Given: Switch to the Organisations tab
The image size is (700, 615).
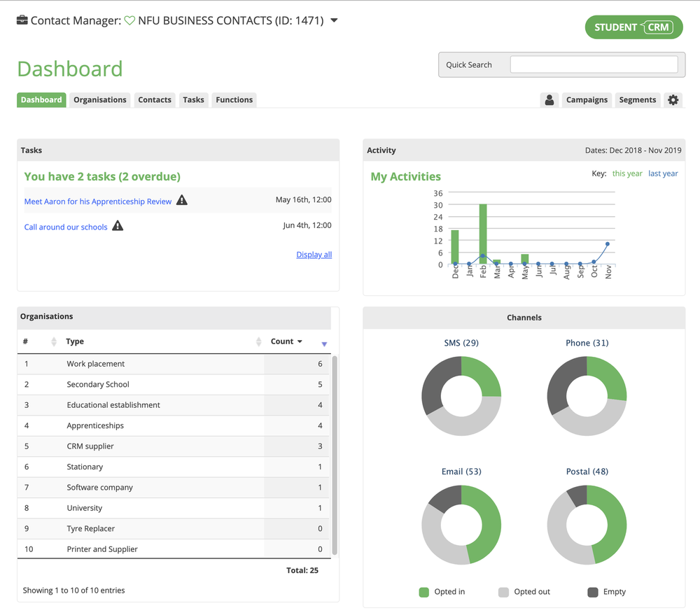Looking at the screenshot, I should (100, 99).
